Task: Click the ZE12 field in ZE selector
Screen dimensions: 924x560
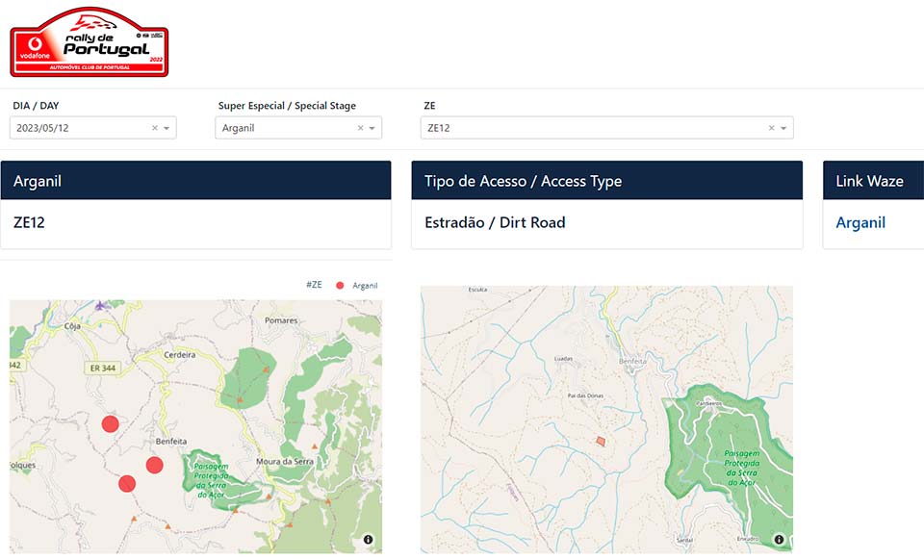Action: 577,128
